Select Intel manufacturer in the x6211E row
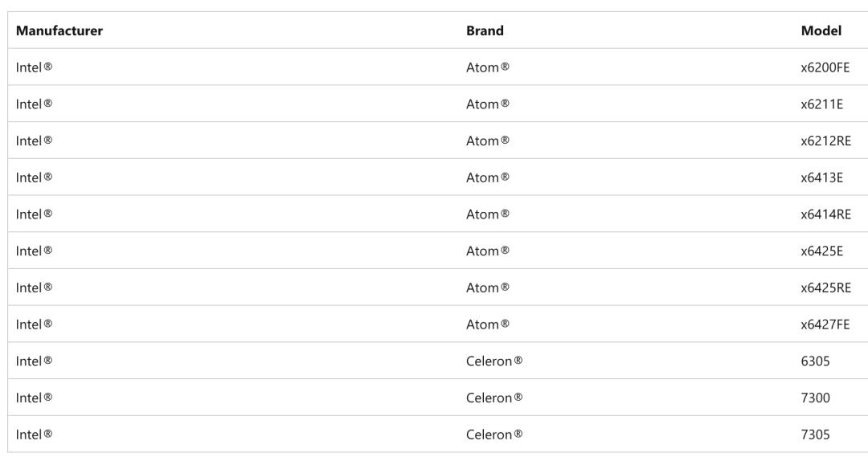 tap(34, 104)
